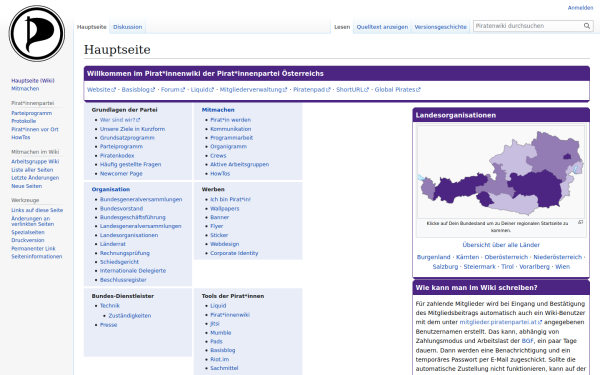Open the Hauptseite tab
The width and height of the screenshot is (600, 375).
(91, 27)
